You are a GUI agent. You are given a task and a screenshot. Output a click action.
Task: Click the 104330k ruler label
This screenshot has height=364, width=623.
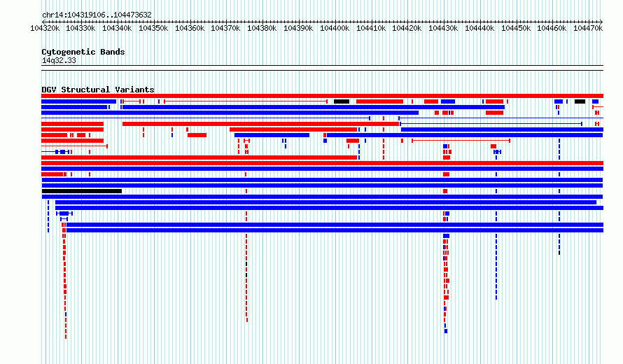(80, 28)
